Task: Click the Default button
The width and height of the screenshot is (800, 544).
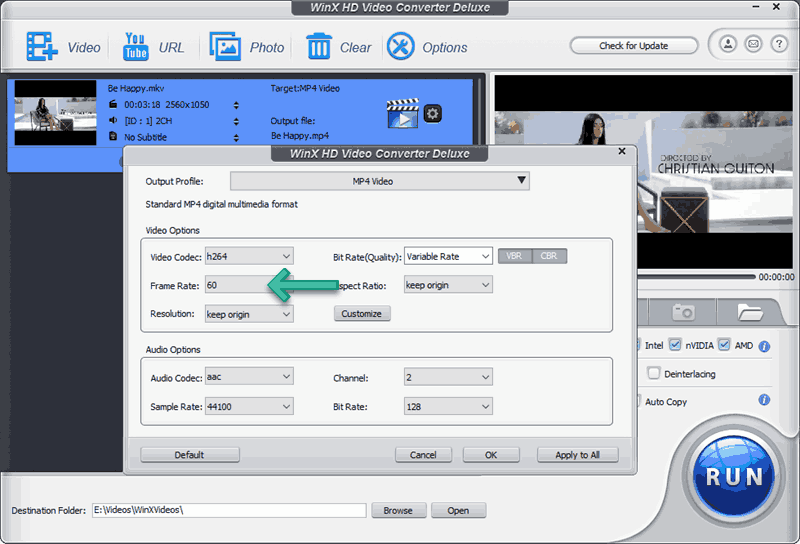Action: pyautogui.click(x=190, y=455)
